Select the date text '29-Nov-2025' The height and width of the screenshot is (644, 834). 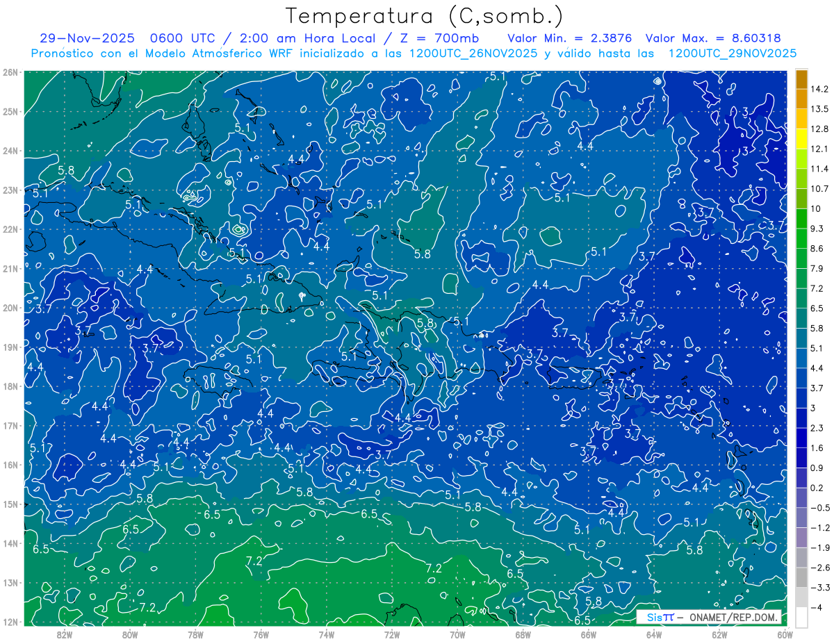(89, 38)
